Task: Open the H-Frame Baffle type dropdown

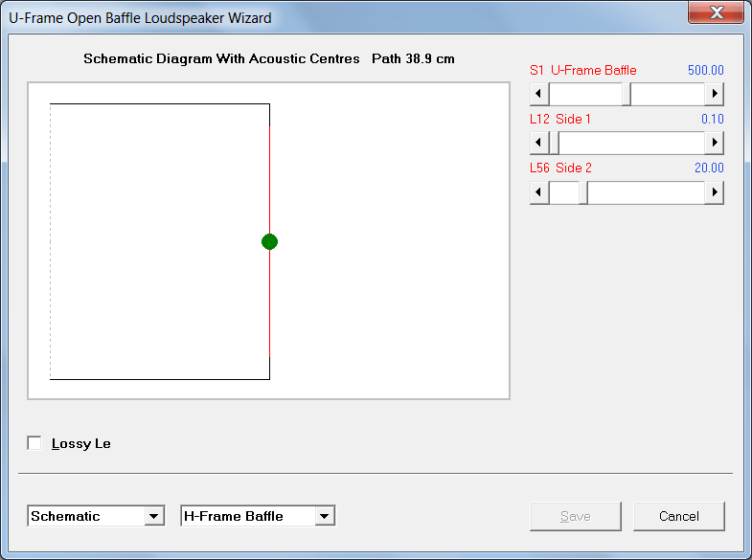Action: tap(324, 516)
